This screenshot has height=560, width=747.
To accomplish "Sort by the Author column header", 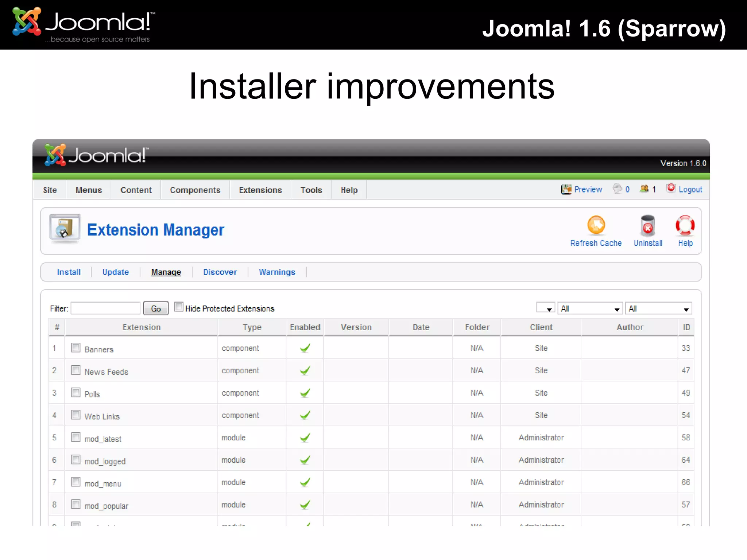I will pos(630,327).
